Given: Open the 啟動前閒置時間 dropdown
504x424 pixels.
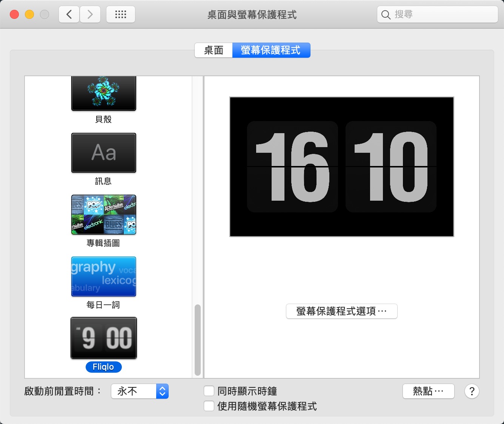Looking at the screenshot, I should point(140,391).
